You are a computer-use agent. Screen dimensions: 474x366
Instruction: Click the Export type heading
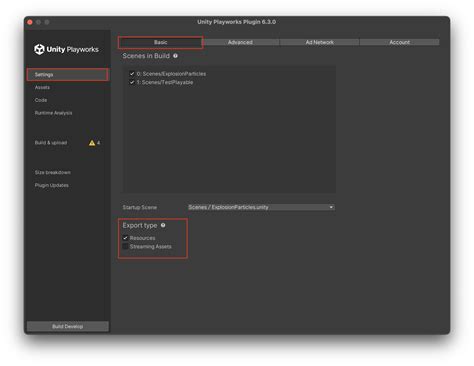(140, 225)
